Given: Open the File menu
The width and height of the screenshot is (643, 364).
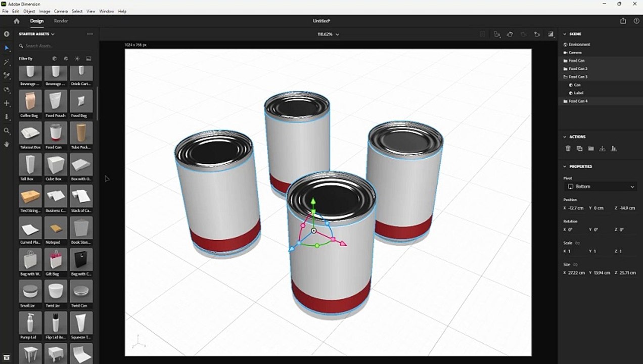Looking at the screenshot, I should pos(6,11).
